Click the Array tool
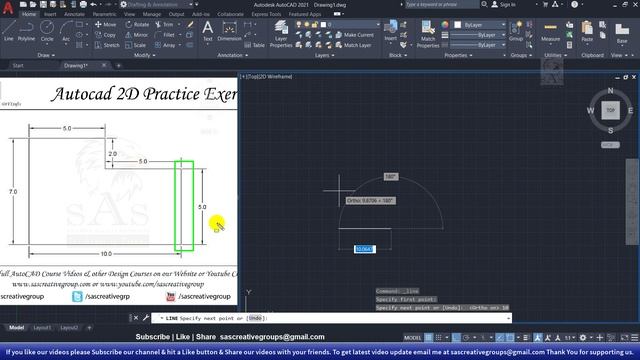640x360 pixels. coord(165,45)
